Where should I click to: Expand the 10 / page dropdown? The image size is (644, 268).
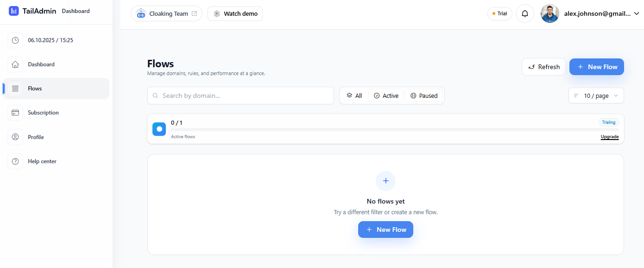596,96
